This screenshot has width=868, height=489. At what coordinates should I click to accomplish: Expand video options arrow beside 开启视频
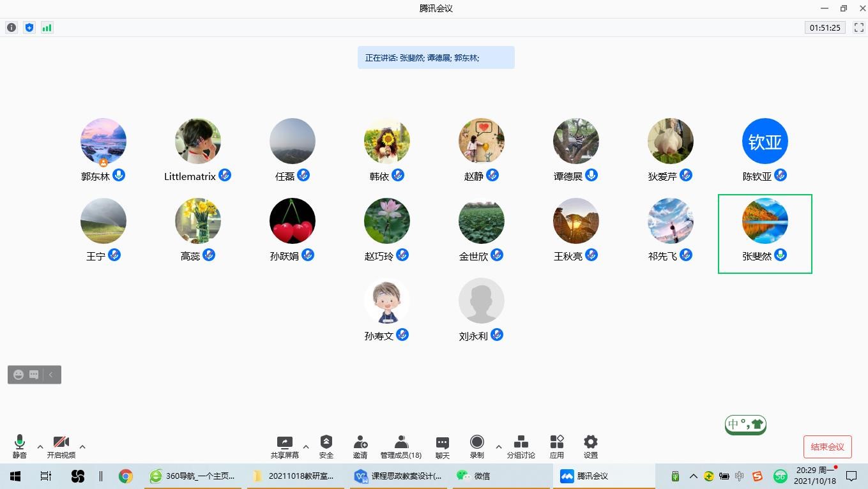(82, 447)
